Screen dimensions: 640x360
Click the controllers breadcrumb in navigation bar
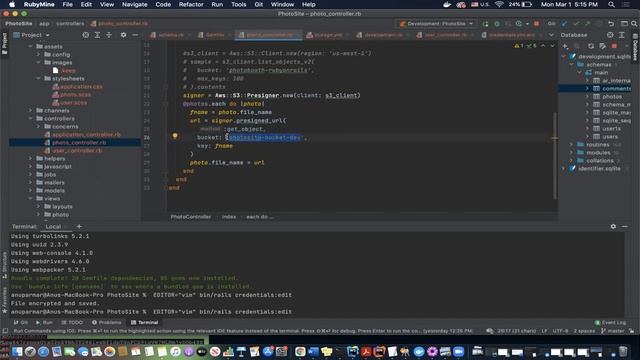click(x=70, y=24)
